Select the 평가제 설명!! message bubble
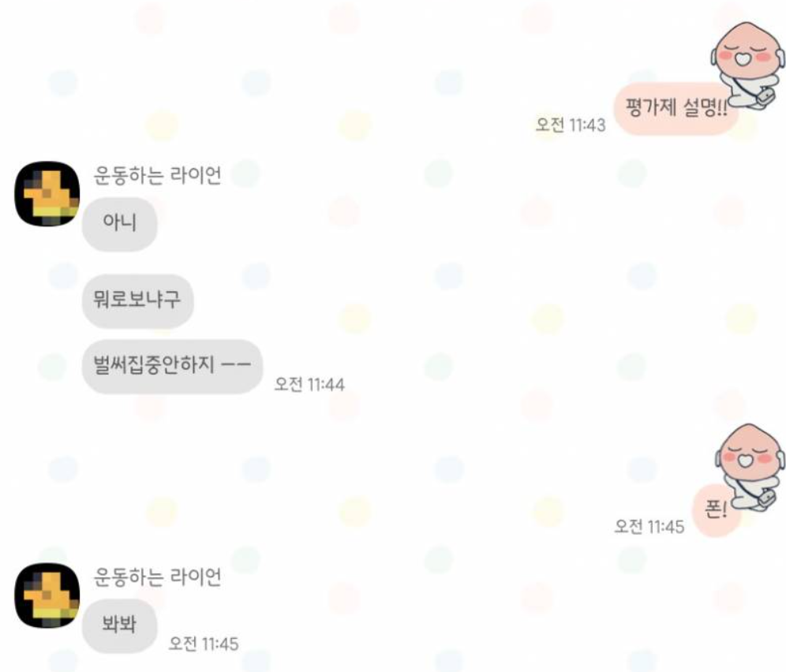 coord(676,109)
